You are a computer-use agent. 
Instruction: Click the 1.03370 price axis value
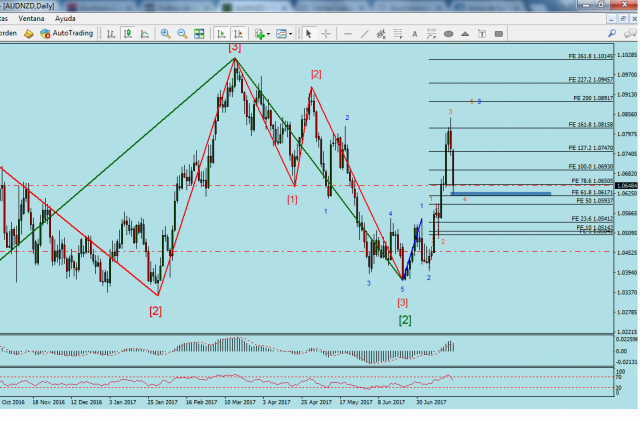click(x=627, y=293)
